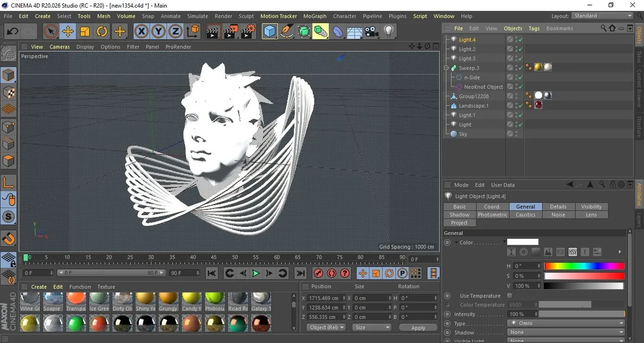Check the Use Temperature checkbox
This screenshot has height=343, width=644.
pyautogui.click(x=510, y=296)
